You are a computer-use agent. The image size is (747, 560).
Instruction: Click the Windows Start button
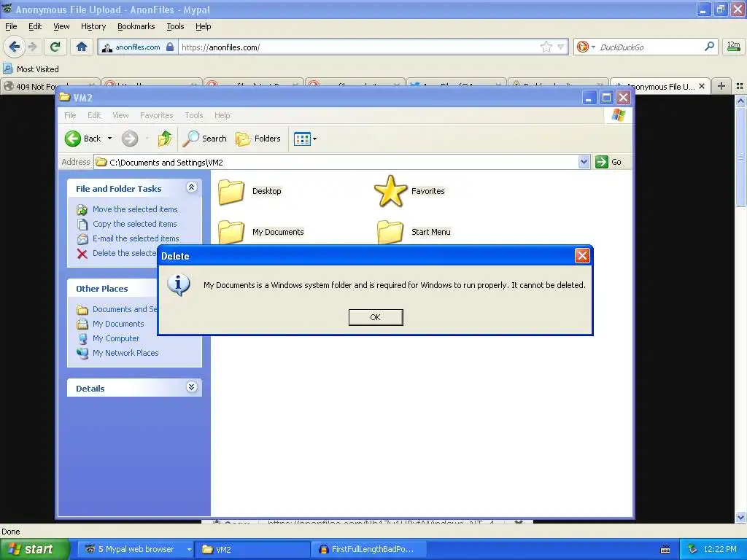(34, 549)
